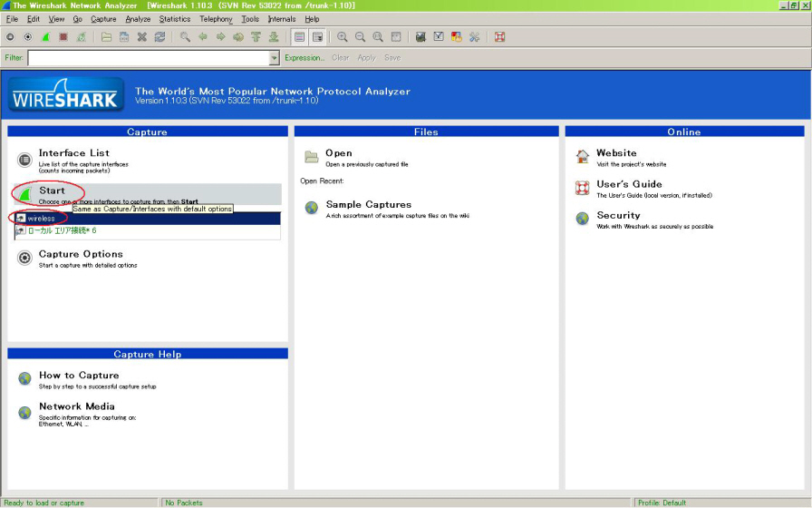The image size is (812, 508).
Task: Select the ローカル エリア接続* 6 interface
Action: pos(148,230)
